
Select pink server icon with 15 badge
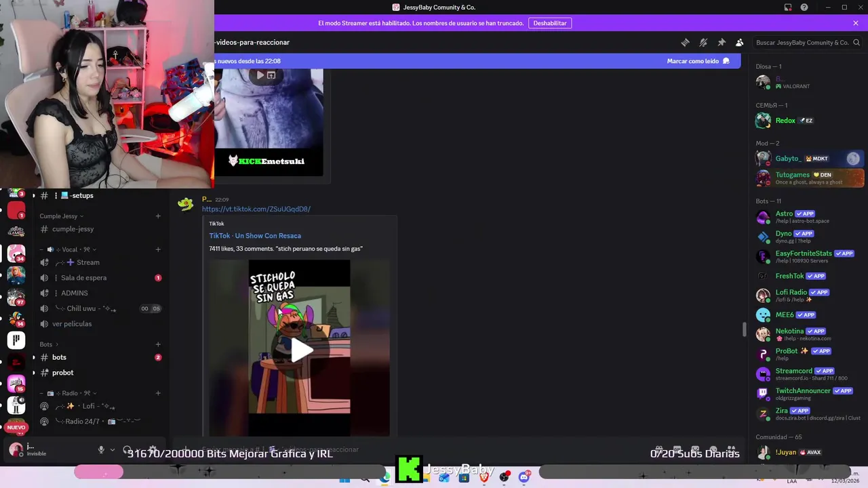pyautogui.click(x=16, y=383)
